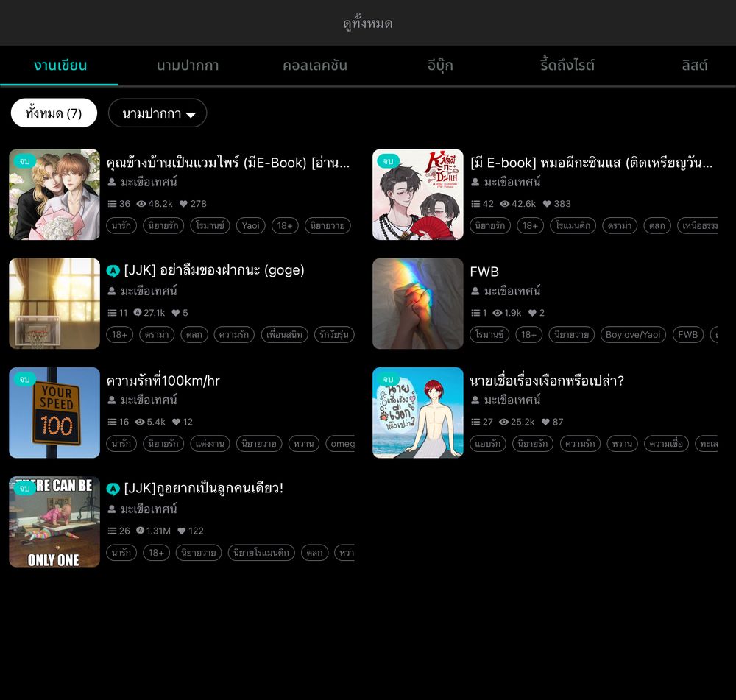Click views icon showing 27.1k
Image resolution: width=736 pixels, height=700 pixels.
pyautogui.click(x=138, y=313)
